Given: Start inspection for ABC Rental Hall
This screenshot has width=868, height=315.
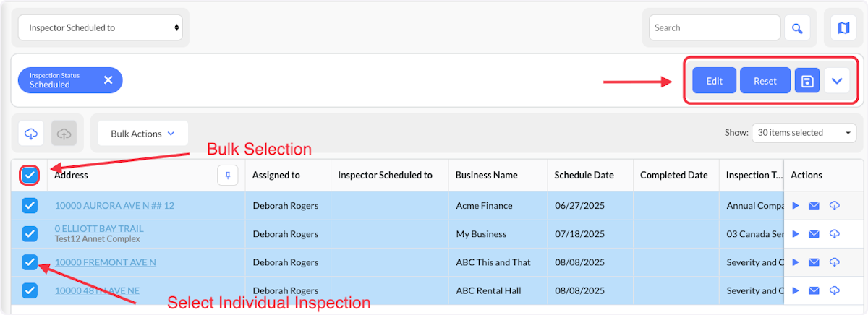Looking at the screenshot, I should pyautogui.click(x=795, y=290).
